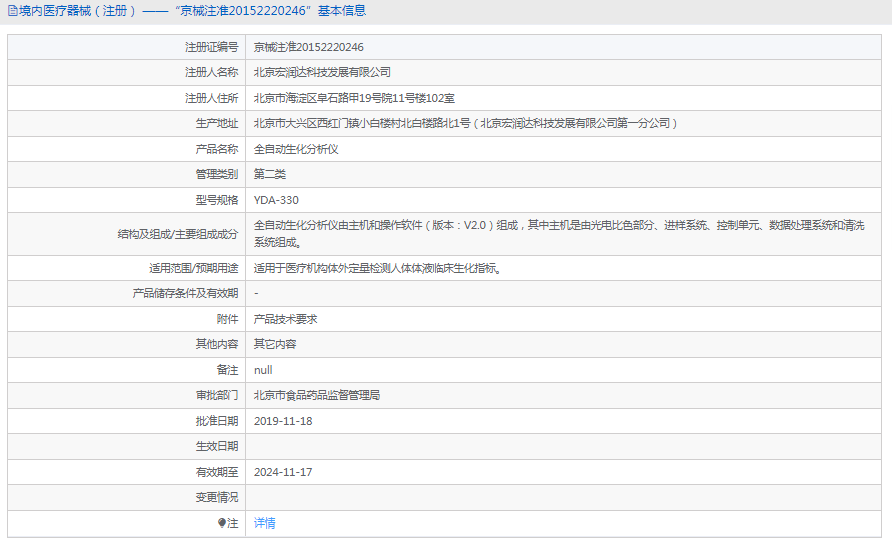This screenshot has height=544, width=892.
Task: Click the value 北京市食品药品监督管理局
Action: click(317, 395)
